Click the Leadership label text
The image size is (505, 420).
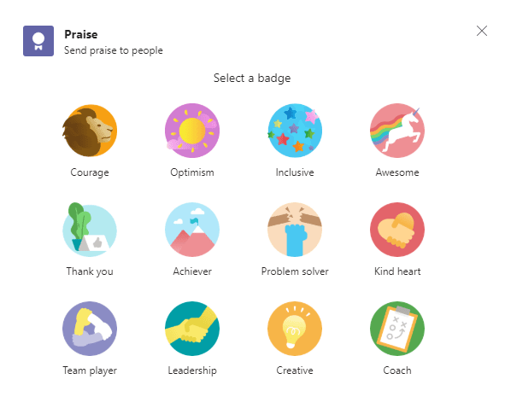click(192, 370)
